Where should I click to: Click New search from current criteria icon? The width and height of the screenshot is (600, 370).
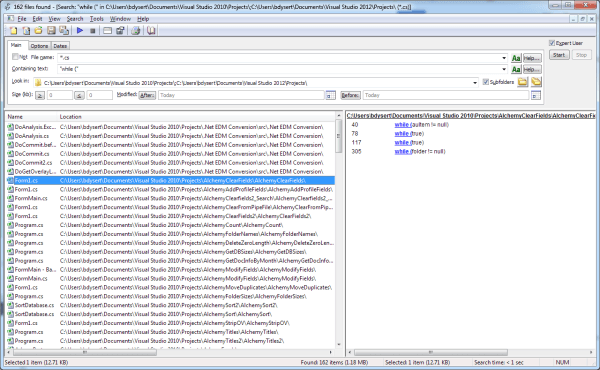[x=26, y=31]
